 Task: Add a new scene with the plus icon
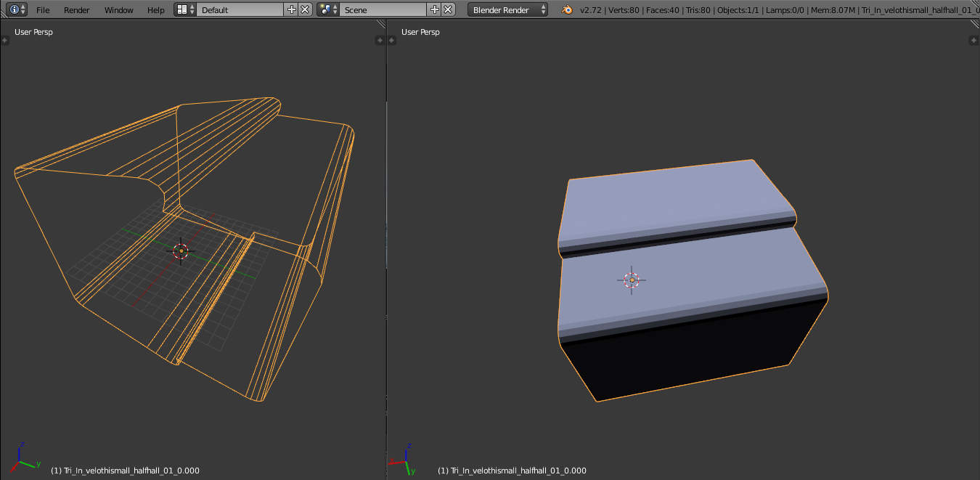pyautogui.click(x=435, y=9)
